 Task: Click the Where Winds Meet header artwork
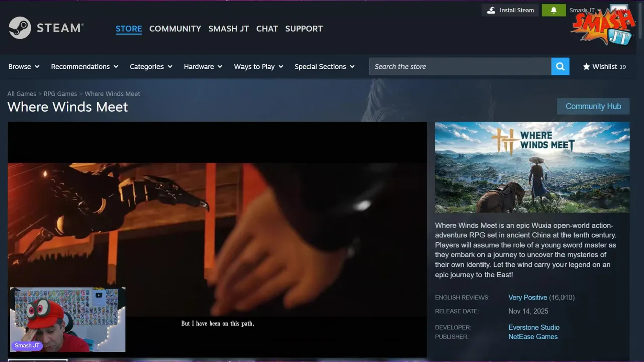click(x=532, y=167)
